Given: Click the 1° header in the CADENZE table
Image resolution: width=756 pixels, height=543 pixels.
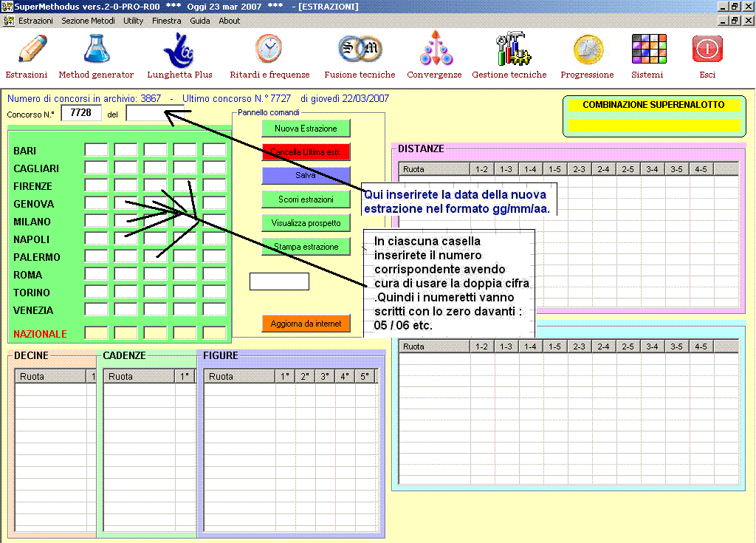Looking at the screenshot, I should pyautogui.click(x=185, y=377).
